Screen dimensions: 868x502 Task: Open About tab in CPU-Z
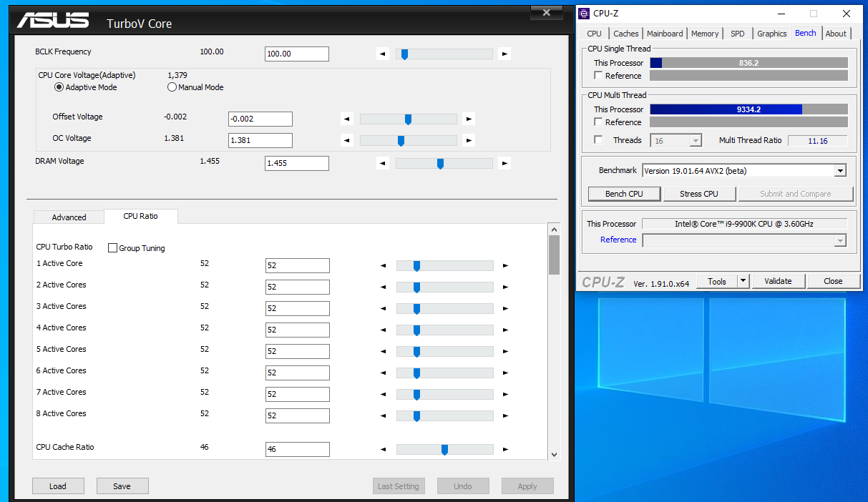tap(836, 34)
